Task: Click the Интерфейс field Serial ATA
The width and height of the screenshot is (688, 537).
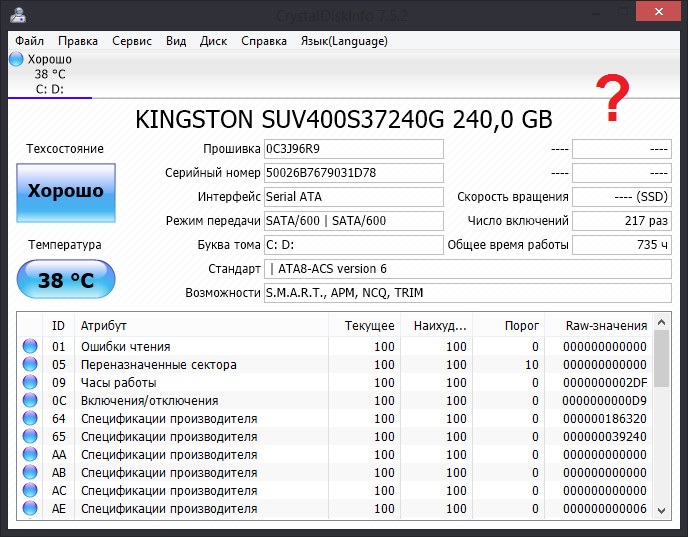Action: [354, 197]
